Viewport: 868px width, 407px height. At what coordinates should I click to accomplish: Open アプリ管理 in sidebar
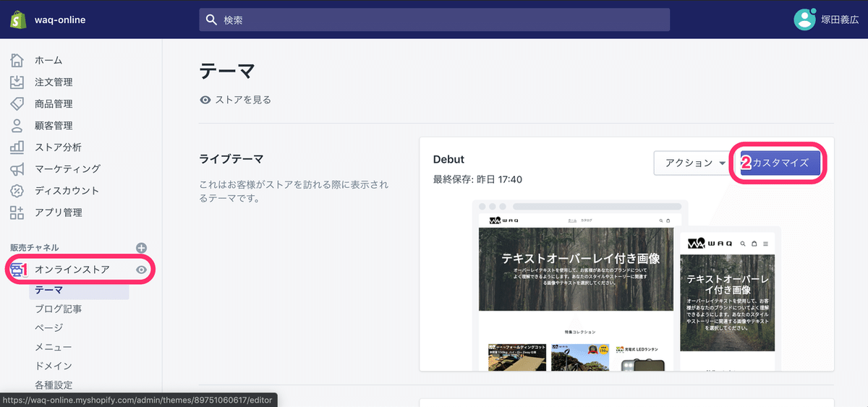(58, 212)
